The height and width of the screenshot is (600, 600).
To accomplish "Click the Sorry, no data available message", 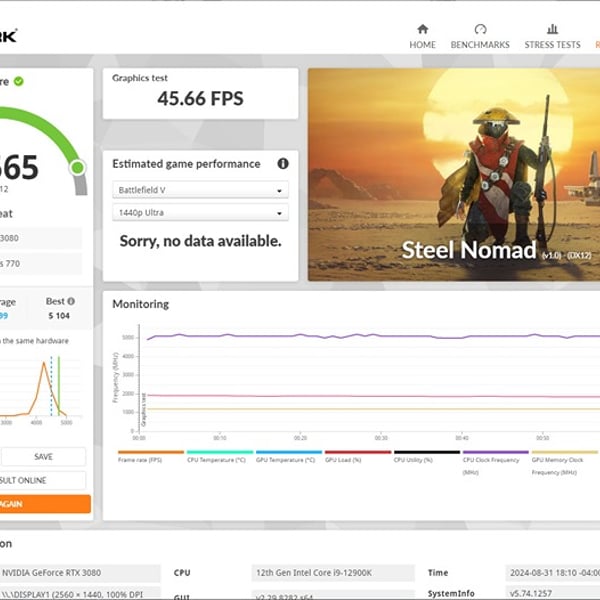I will 201,241.
